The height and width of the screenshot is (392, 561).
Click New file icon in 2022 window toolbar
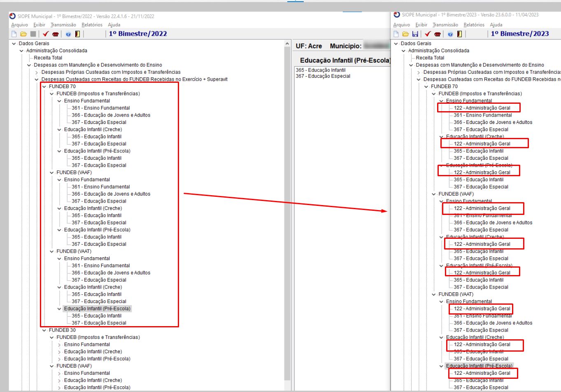coord(14,34)
